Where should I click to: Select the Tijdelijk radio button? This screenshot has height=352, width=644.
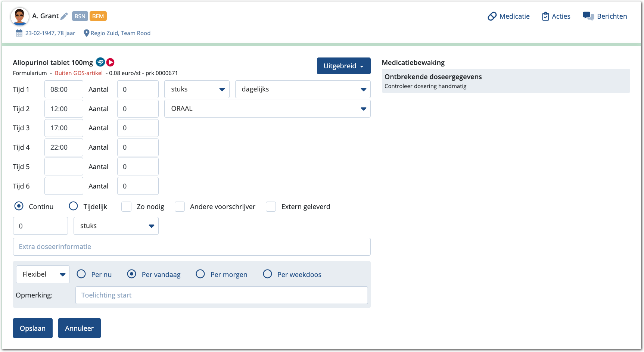tap(74, 206)
